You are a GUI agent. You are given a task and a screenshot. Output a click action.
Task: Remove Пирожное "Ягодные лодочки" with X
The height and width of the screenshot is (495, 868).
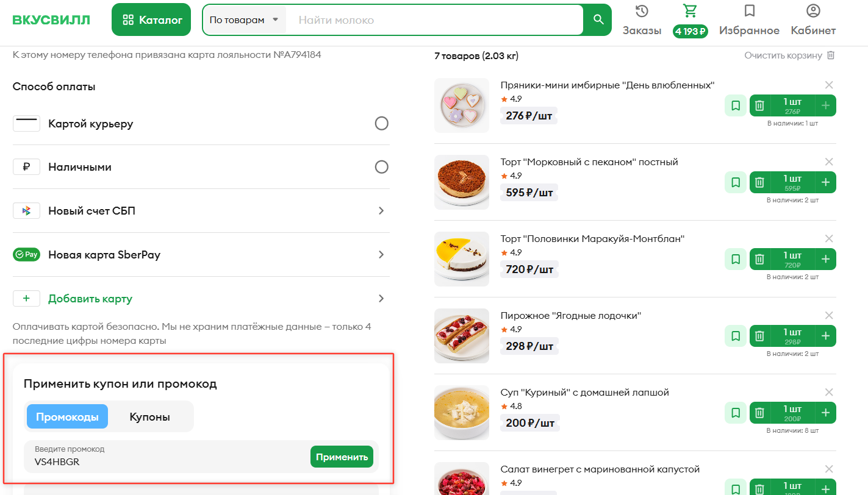click(x=829, y=315)
